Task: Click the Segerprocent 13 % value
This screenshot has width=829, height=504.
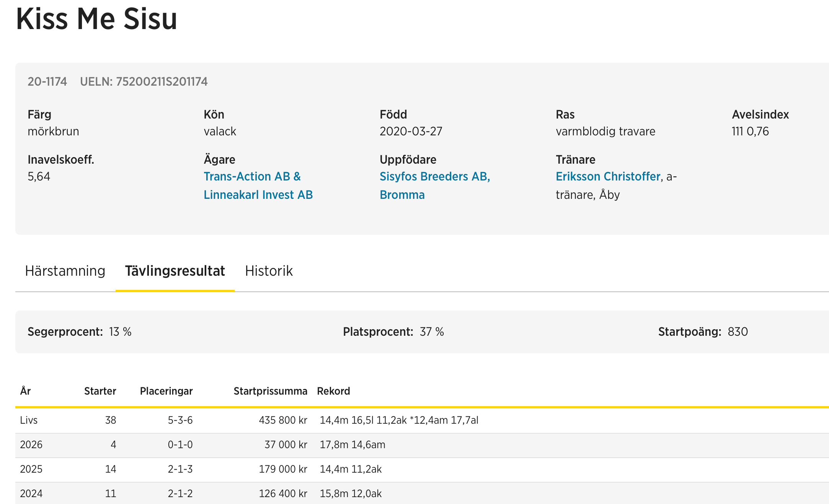Action: 120,332
